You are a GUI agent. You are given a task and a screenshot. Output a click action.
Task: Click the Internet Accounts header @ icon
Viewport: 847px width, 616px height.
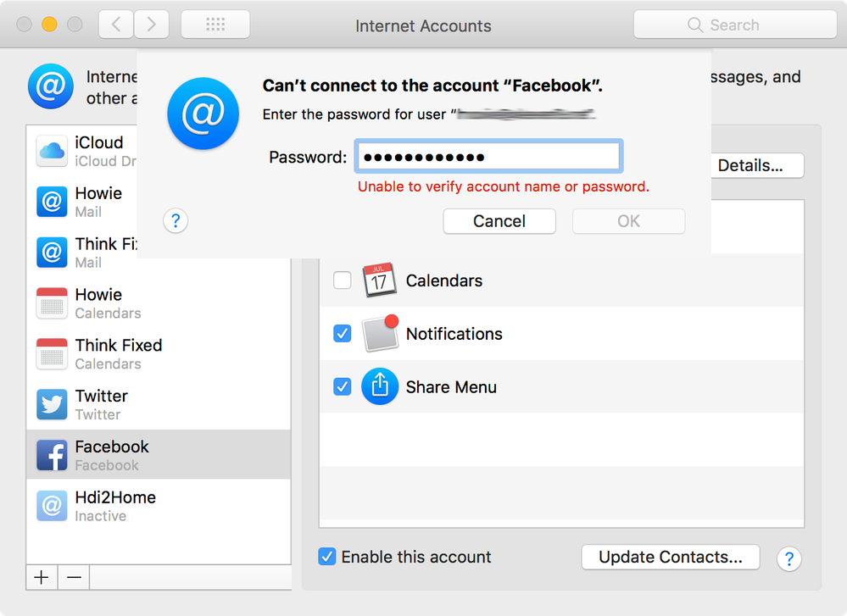51,86
